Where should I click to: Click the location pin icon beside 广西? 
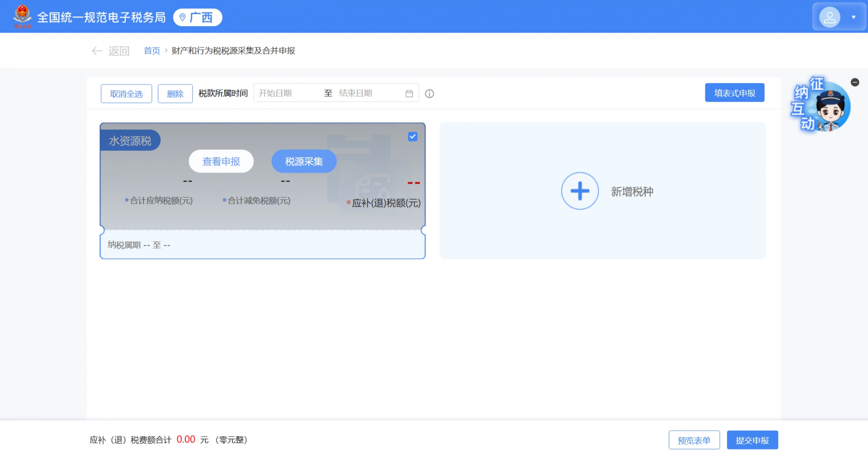tap(183, 17)
